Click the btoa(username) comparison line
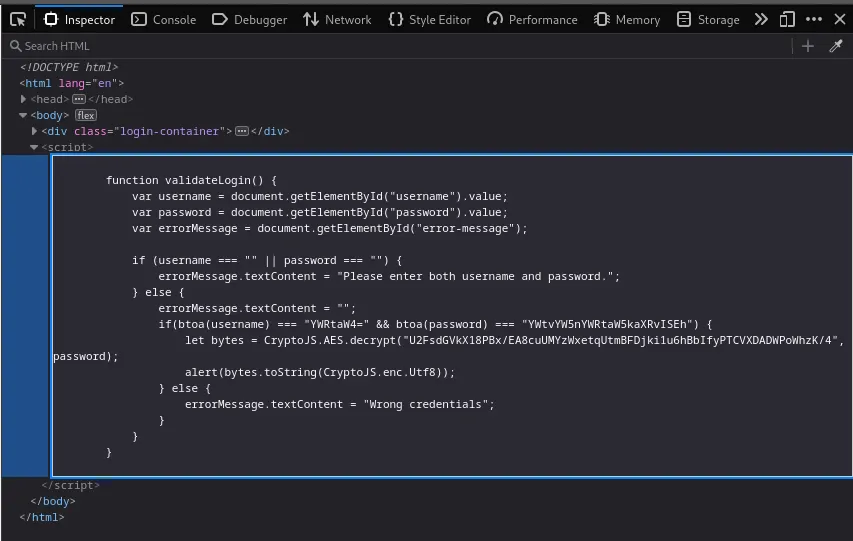 [435, 324]
